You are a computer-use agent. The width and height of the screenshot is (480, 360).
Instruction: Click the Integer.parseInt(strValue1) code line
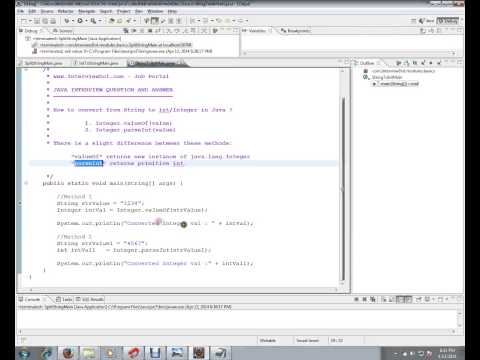pyautogui.click(x=134, y=250)
